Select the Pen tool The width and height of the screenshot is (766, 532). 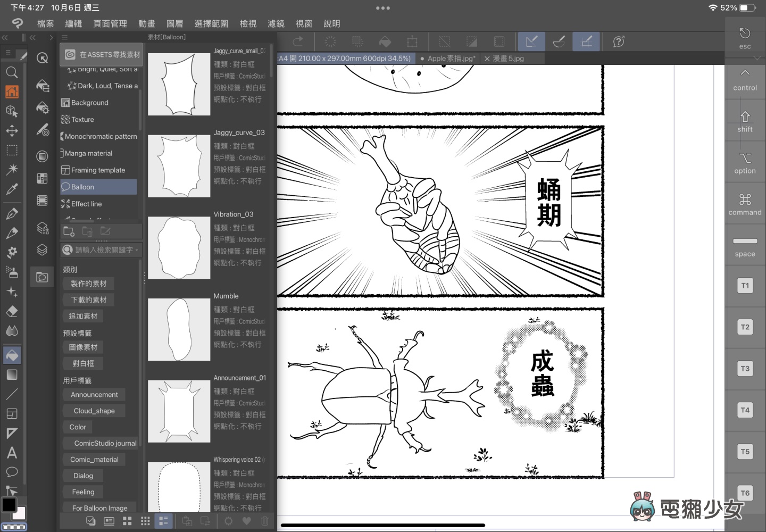(12, 214)
